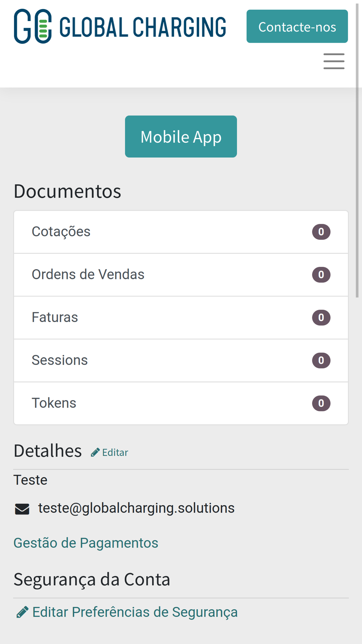This screenshot has height=644, width=362.
Task: Open Gestão de Pagamentos link
Action: (86, 543)
